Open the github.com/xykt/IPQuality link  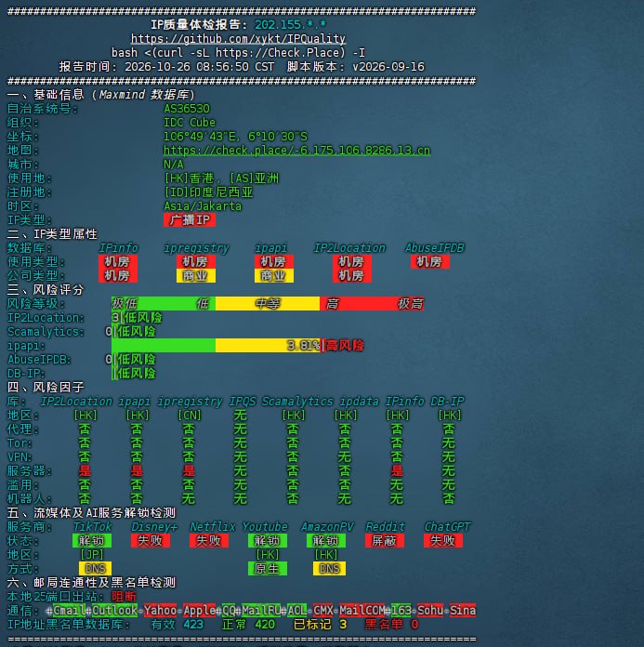coord(238,39)
